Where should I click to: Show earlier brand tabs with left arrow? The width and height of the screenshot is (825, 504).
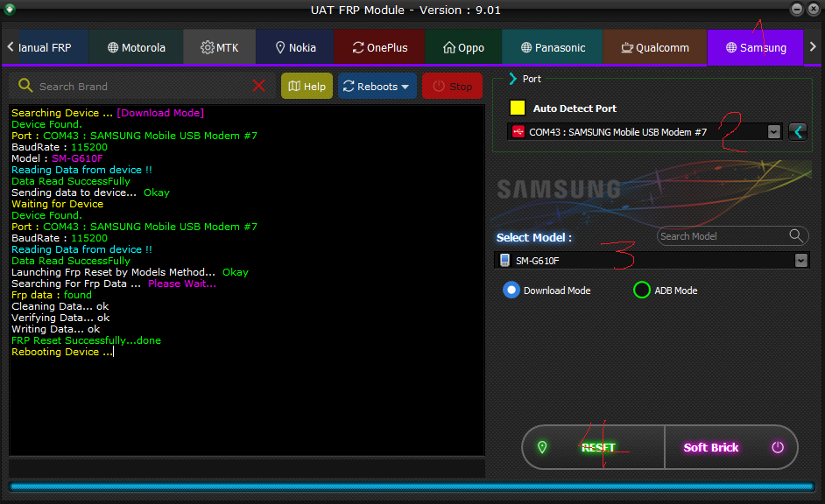point(10,46)
